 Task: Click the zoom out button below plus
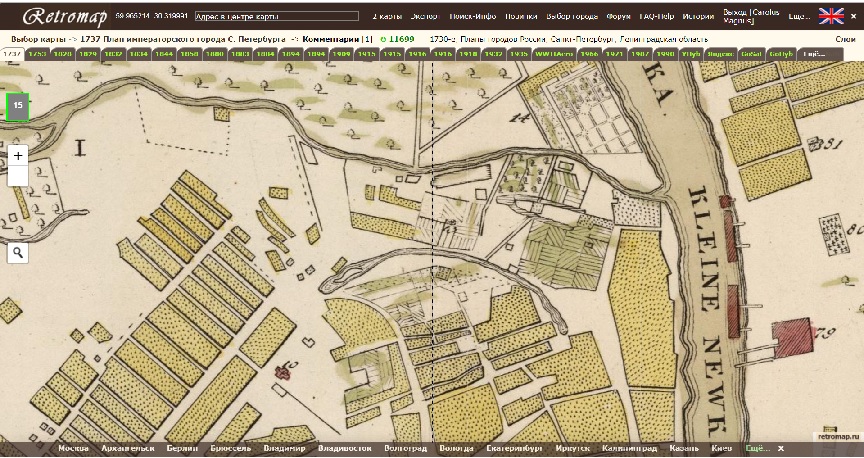[x=17, y=176]
